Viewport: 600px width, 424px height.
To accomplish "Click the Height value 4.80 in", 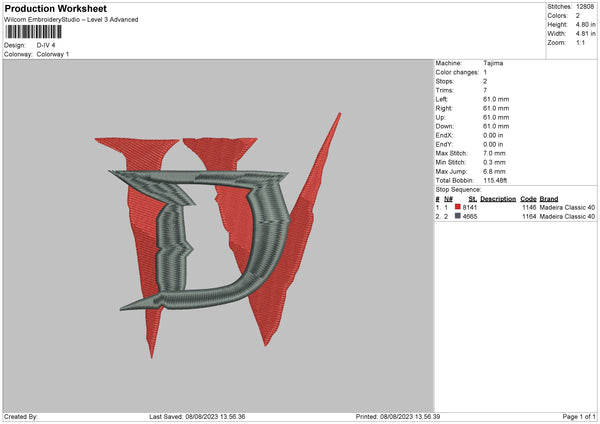I will pos(585,24).
